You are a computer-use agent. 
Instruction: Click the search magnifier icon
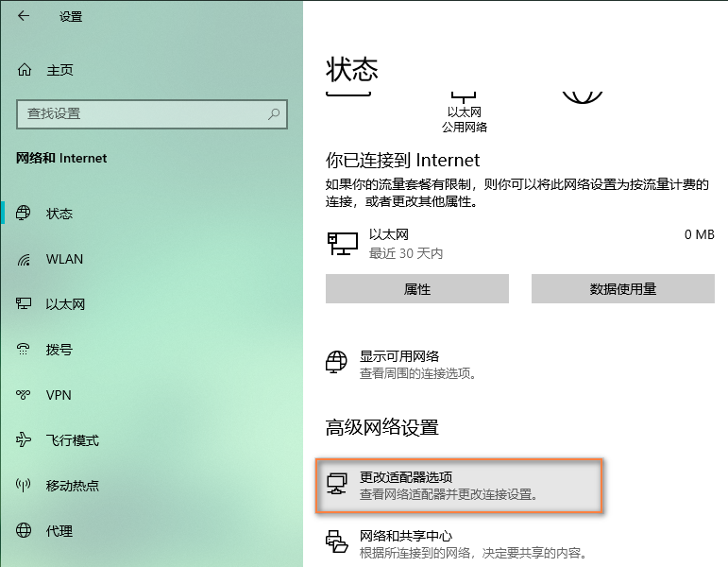(x=274, y=113)
